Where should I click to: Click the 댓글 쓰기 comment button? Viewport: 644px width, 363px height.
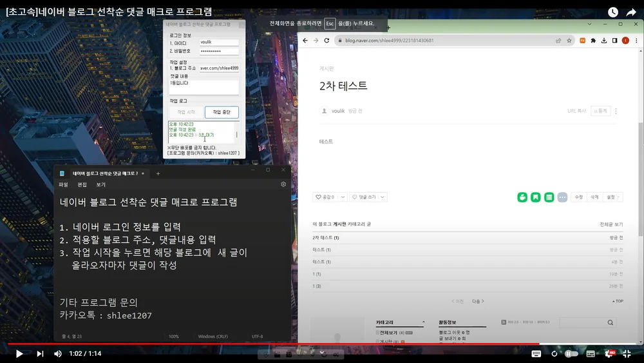click(x=364, y=197)
